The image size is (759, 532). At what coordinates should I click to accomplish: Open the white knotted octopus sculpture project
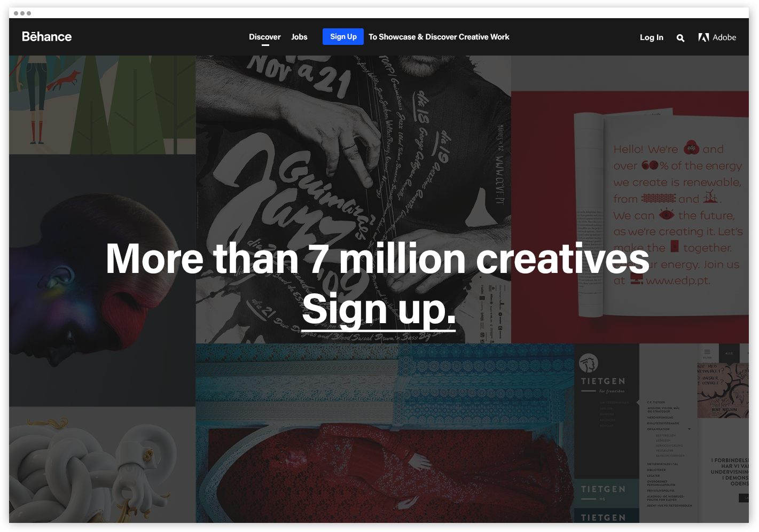103,465
